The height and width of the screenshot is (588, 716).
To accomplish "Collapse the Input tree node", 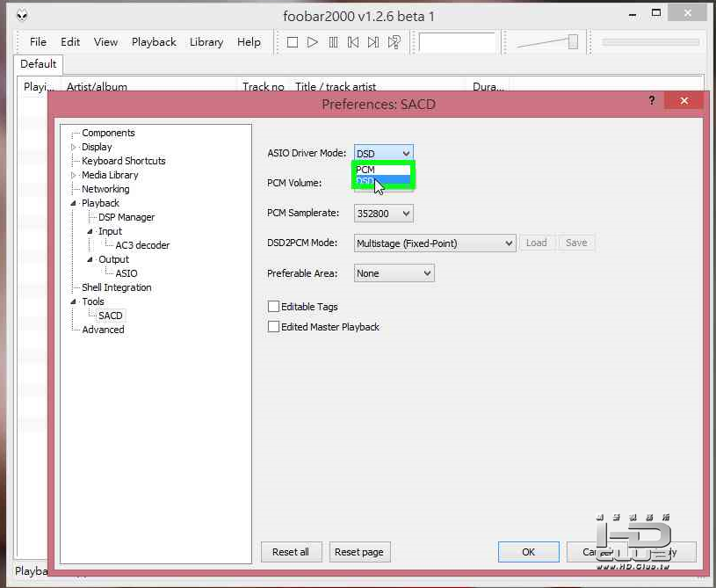I will click(90, 231).
